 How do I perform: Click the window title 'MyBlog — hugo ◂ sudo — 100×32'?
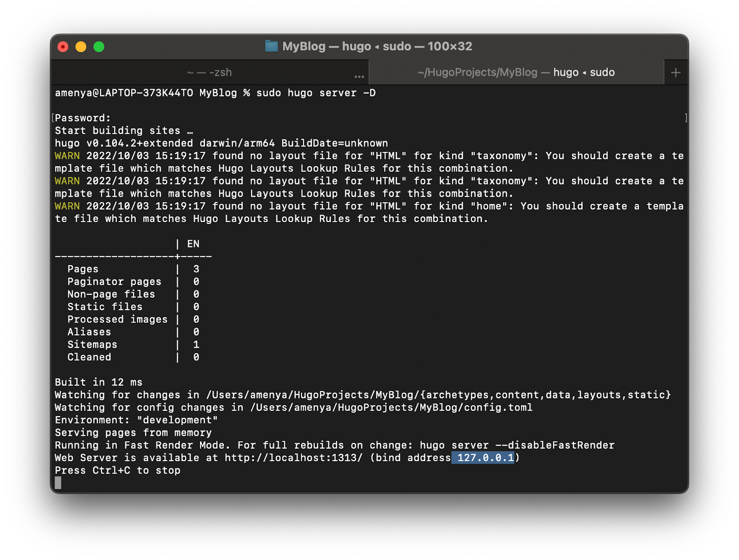point(377,46)
